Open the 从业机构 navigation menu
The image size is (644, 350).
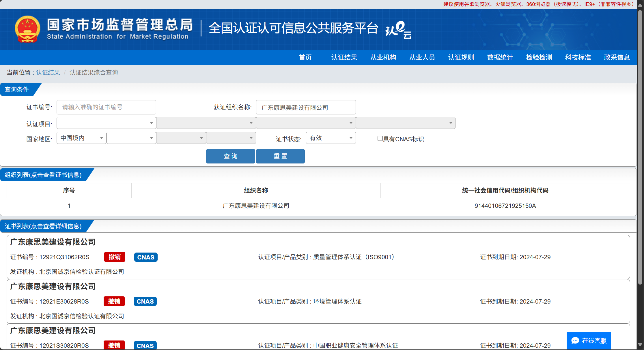point(383,57)
